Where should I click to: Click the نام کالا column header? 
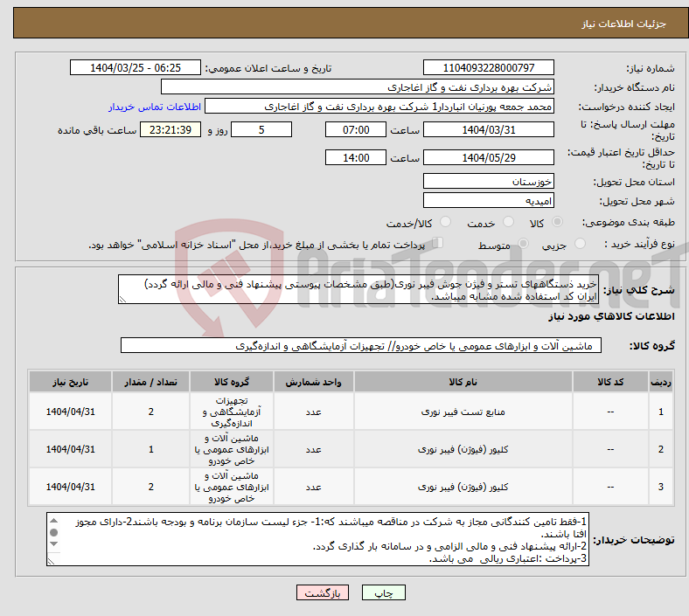coord(463,382)
